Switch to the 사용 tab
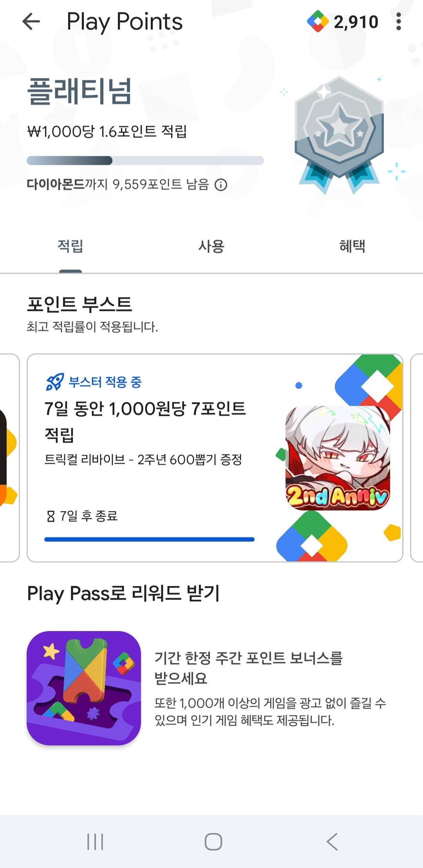 [x=211, y=246]
